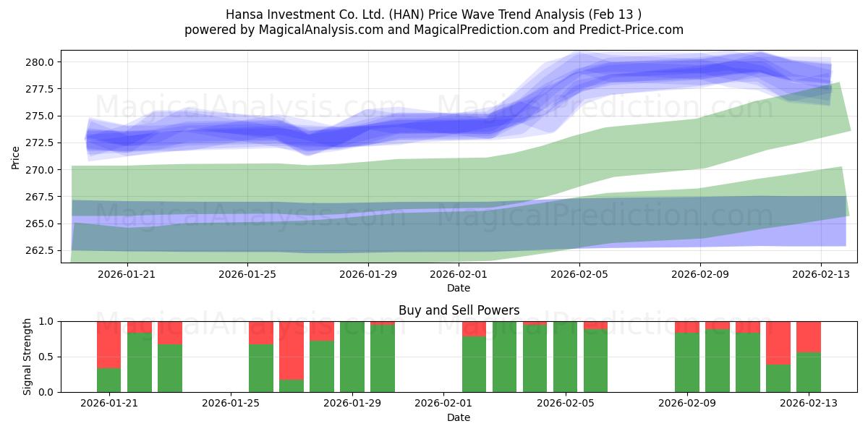Click the 277.5 price axis tick label
This screenshot has height=434, width=868.
tap(41, 89)
